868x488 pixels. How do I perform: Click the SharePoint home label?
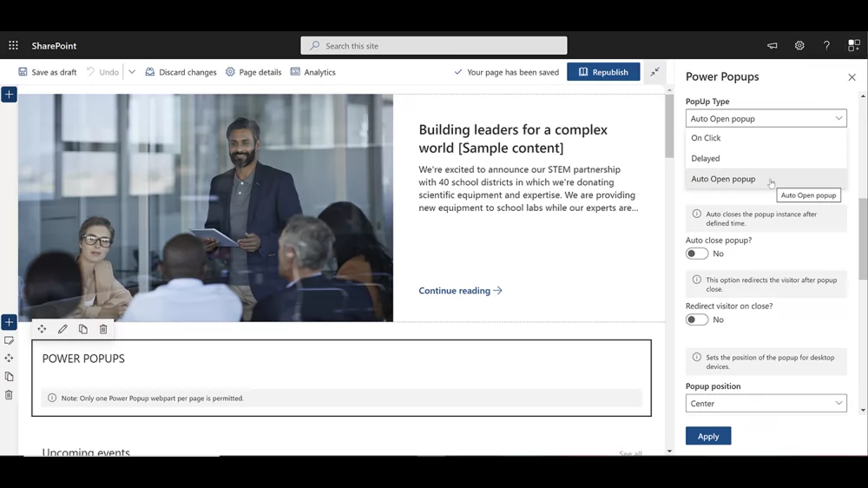54,46
